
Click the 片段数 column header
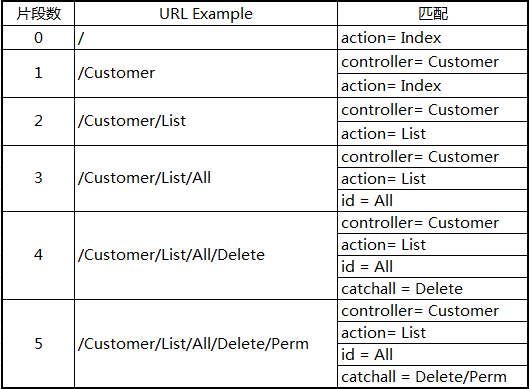tap(38, 14)
